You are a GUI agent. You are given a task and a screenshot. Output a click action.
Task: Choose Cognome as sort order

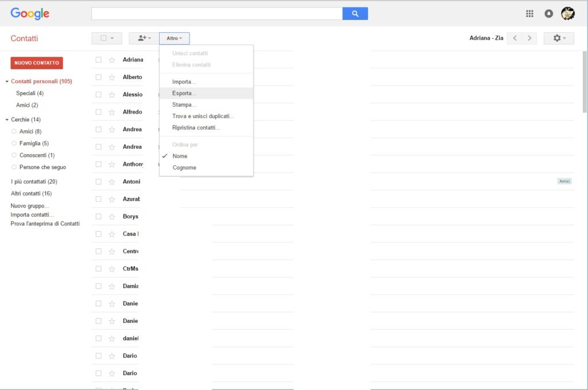(x=184, y=167)
